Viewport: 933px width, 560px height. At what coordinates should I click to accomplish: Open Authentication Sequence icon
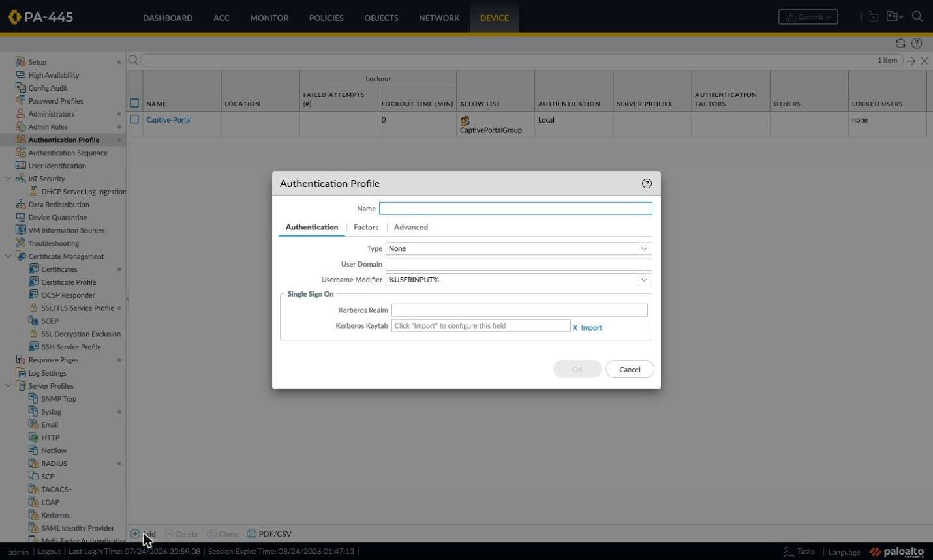20,153
